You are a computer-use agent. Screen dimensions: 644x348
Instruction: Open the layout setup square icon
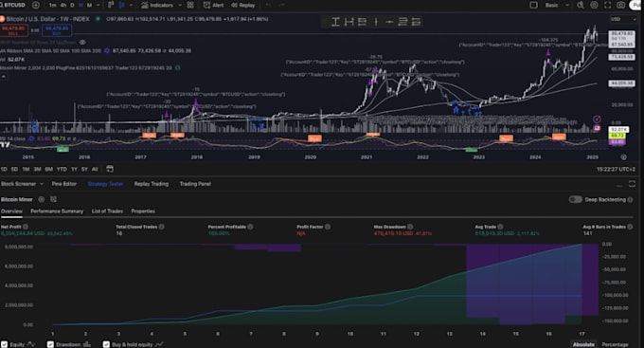click(x=533, y=5)
